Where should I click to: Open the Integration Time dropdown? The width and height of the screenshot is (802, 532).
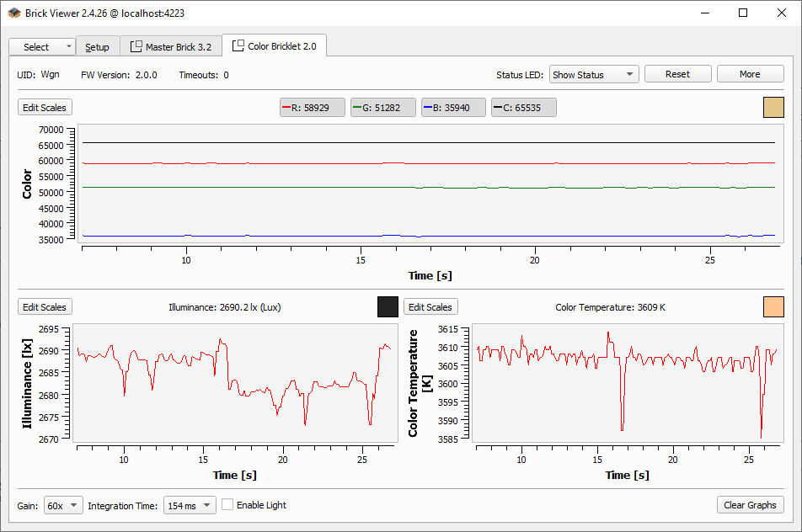189,505
